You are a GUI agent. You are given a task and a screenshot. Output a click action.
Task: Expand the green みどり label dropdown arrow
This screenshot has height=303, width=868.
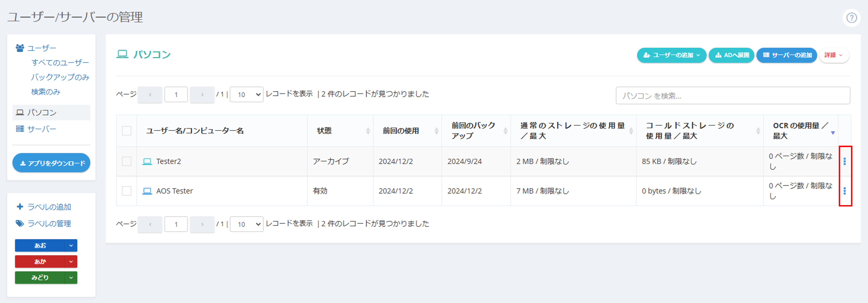click(71, 278)
